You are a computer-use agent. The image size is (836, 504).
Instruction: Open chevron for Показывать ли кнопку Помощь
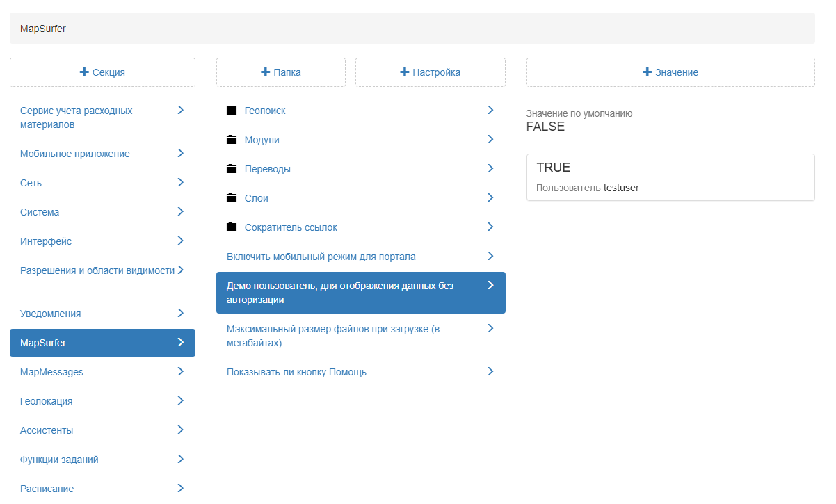click(x=490, y=371)
